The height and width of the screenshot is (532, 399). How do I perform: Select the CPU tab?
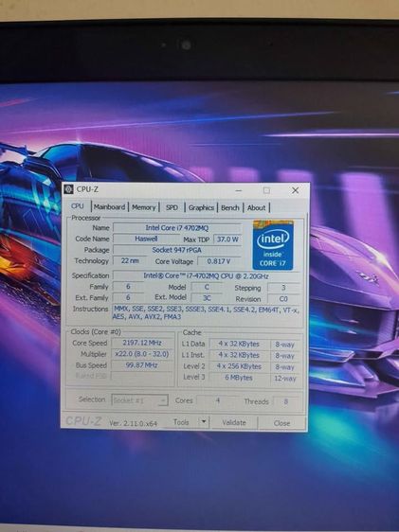click(78, 206)
